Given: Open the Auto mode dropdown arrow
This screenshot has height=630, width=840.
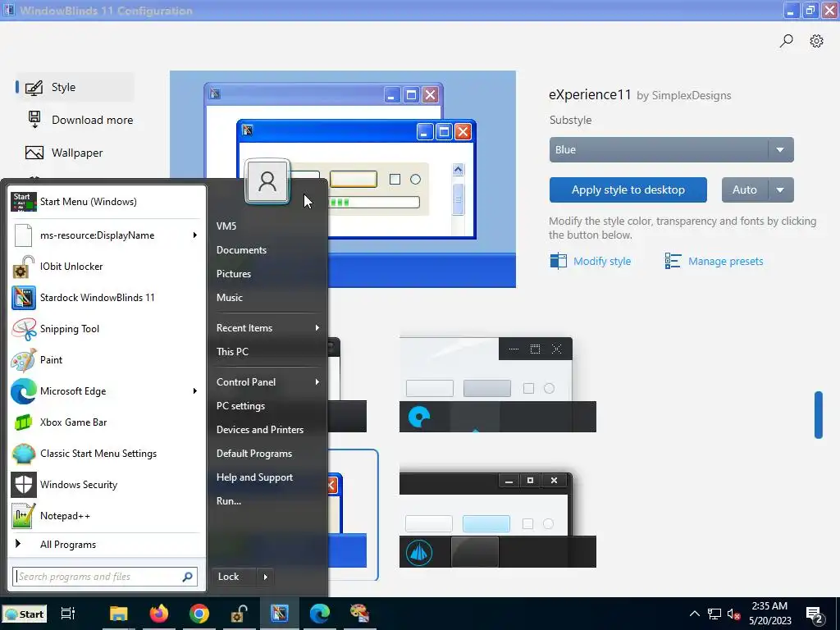Looking at the screenshot, I should tap(781, 190).
